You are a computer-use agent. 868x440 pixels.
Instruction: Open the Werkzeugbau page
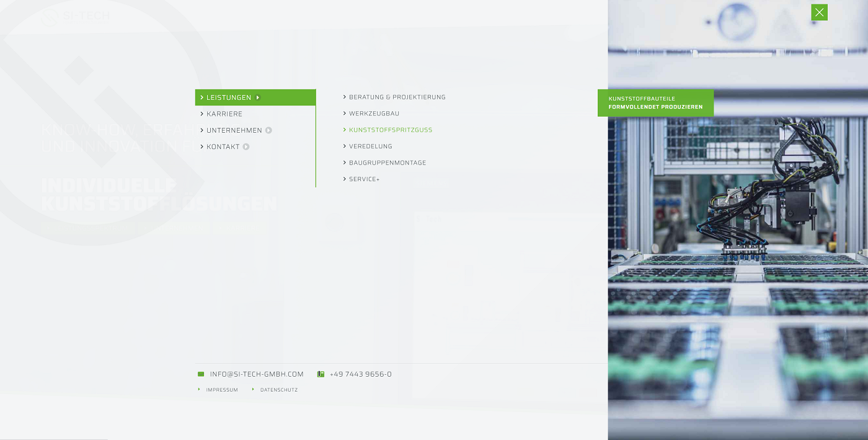pyautogui.click(x=374, y=114)
